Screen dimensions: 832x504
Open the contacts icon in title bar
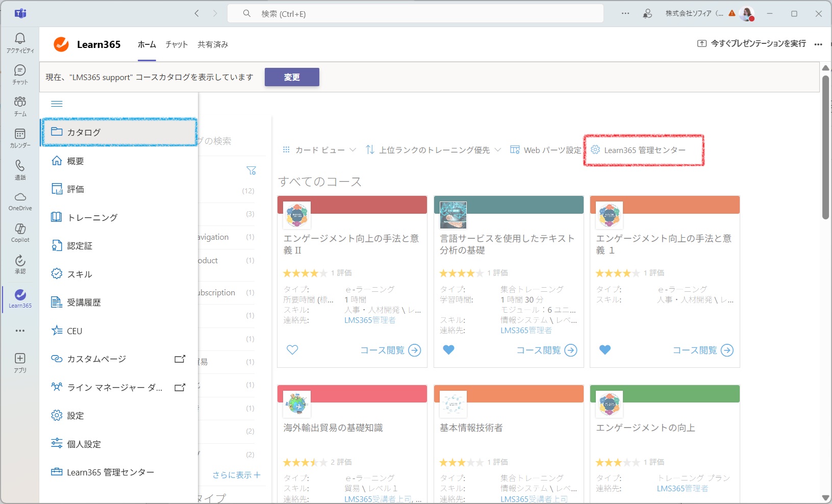click(x=647, y=14)
